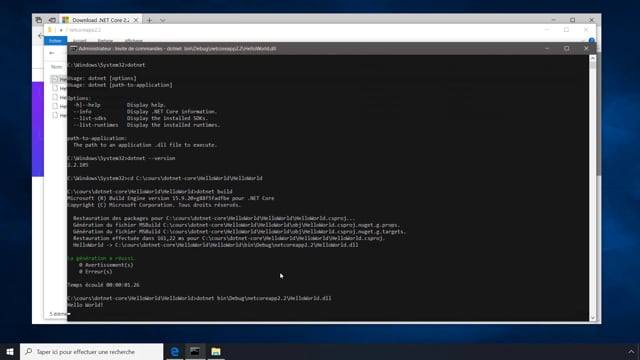Screen dimensions: 640x360
Task: Minimize the Command Prompt window
Action: (547, 48)
